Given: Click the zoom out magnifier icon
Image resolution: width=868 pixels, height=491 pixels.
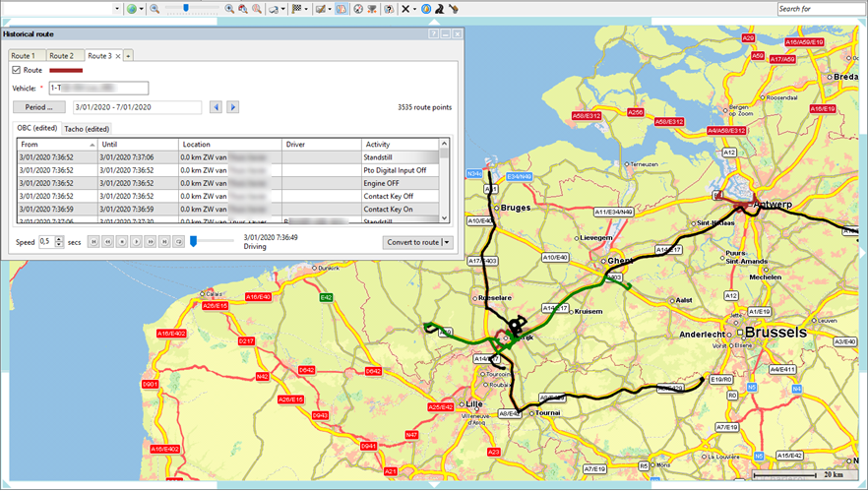Looking at the screenshot, I should [155, 8].
